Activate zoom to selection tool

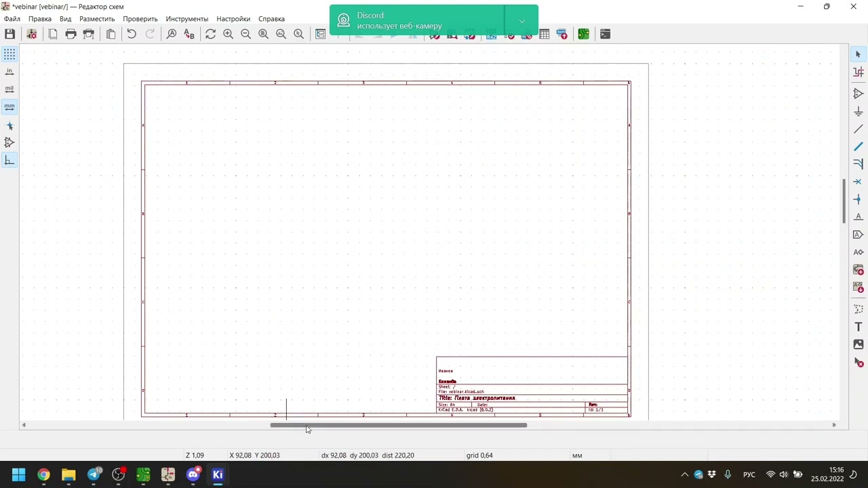tap(298, 34)
